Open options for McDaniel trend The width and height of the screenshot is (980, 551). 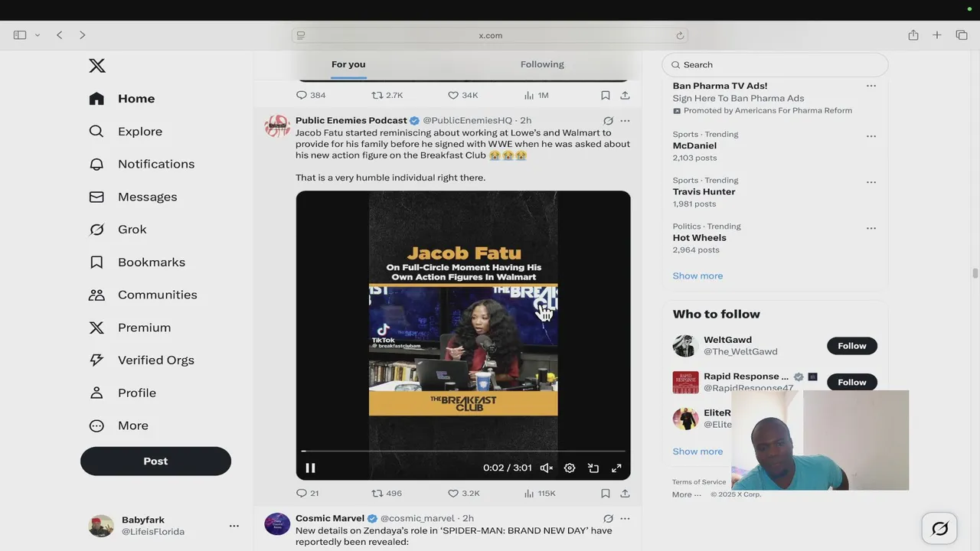click(x=871, y=136)
